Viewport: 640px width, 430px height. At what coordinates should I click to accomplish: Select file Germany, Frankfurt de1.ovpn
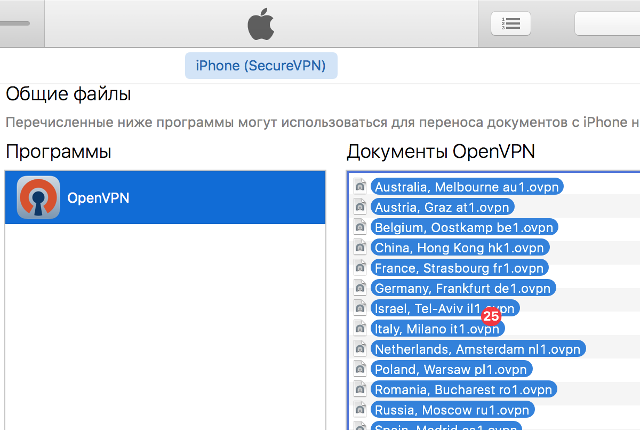pos(463,288)
